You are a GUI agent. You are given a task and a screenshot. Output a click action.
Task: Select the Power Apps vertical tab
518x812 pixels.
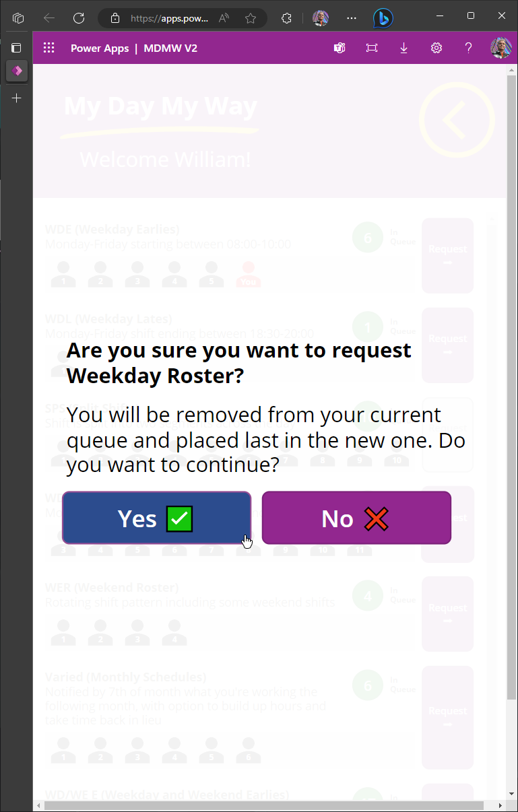pyautogui.click(x=17, y=71)
